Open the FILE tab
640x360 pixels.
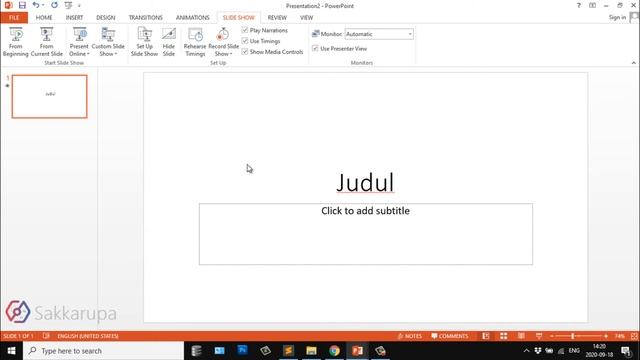[x=14, y=18]
